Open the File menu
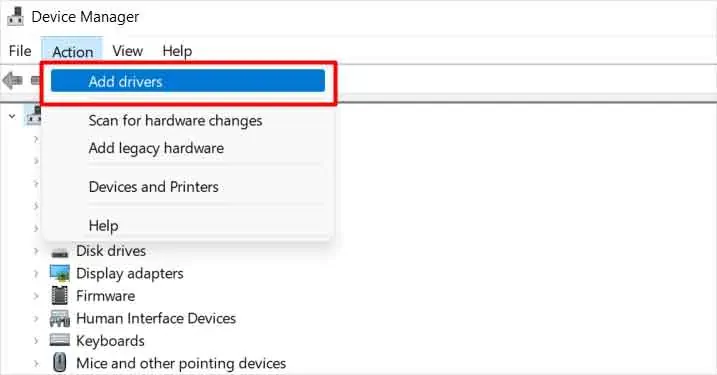 pos(20,51)
